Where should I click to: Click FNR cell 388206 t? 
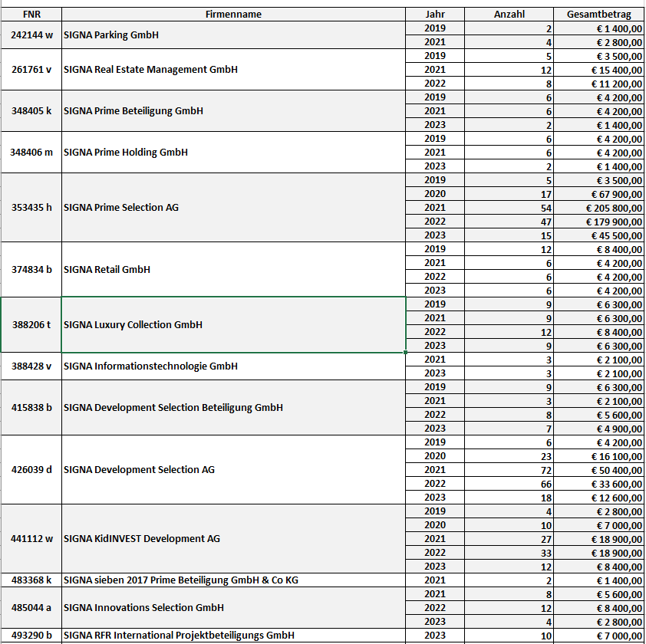(31, 325)
